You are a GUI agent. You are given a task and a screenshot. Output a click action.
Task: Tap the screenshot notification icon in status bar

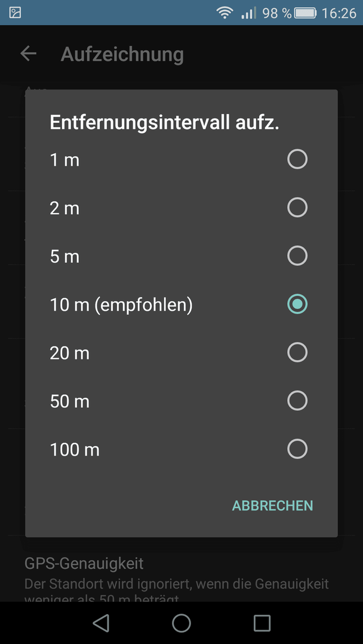pyautogui.click(x=15, y=13)
